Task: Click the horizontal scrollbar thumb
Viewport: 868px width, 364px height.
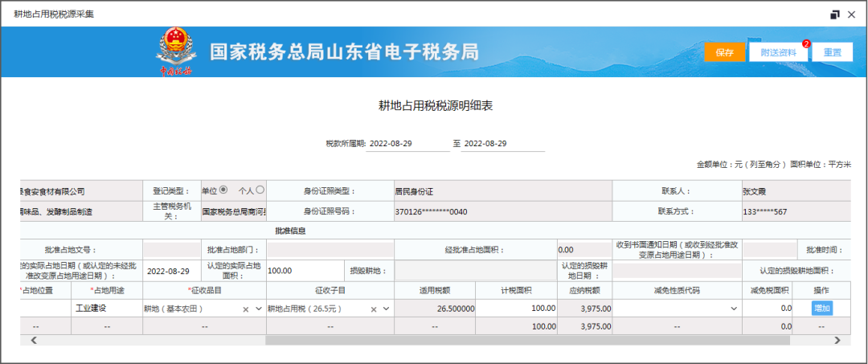Action: tap(527, 340)
